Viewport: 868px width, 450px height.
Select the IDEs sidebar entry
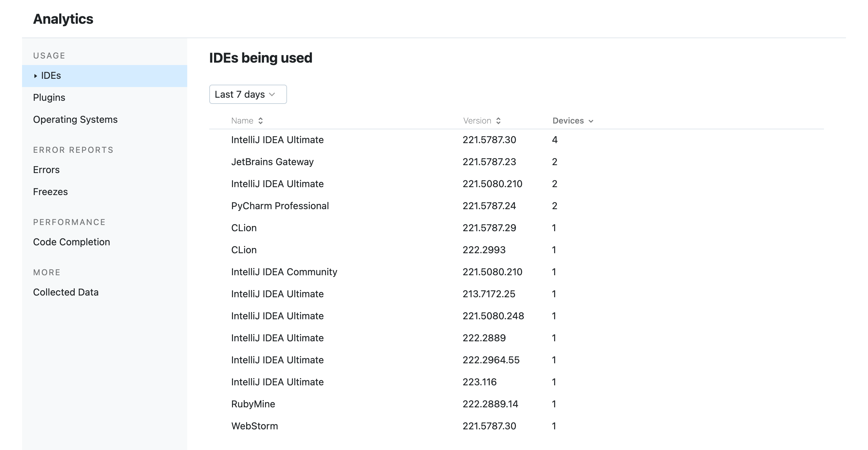[50, 76]
